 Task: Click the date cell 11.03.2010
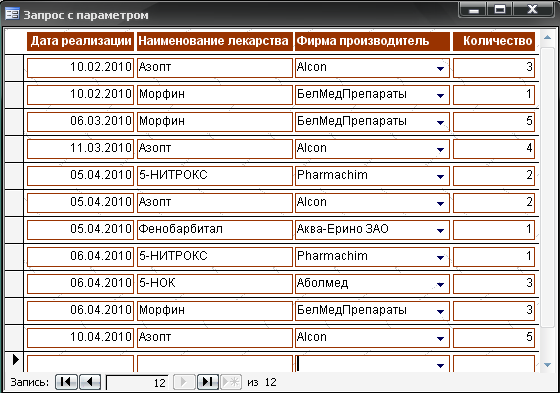pyautogui.click(x=80, y=148)
